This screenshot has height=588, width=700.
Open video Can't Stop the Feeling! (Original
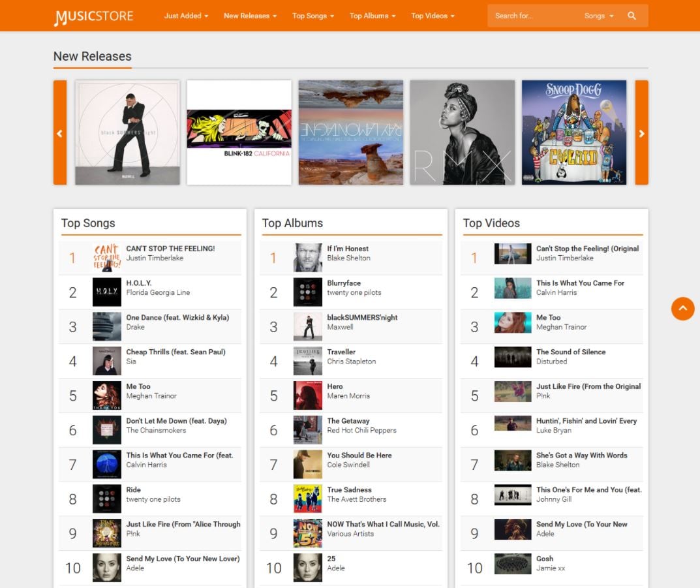588,249
